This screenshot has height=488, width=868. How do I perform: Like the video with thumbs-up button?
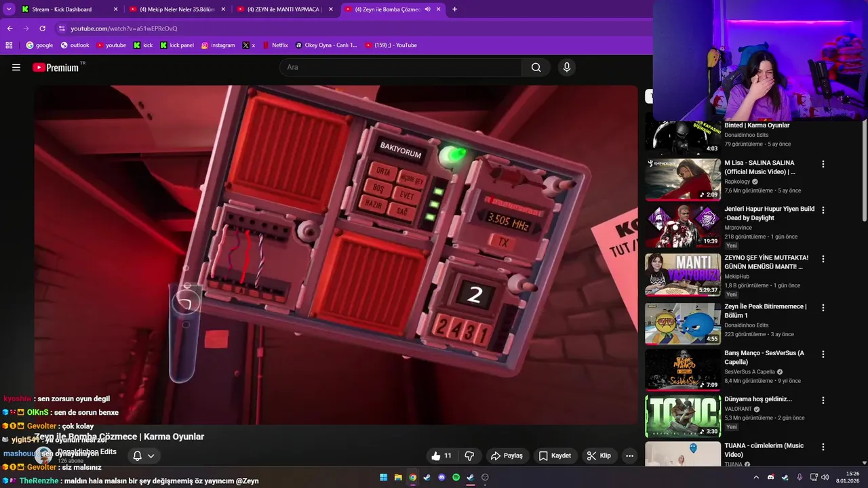click(x=441, y=455)
